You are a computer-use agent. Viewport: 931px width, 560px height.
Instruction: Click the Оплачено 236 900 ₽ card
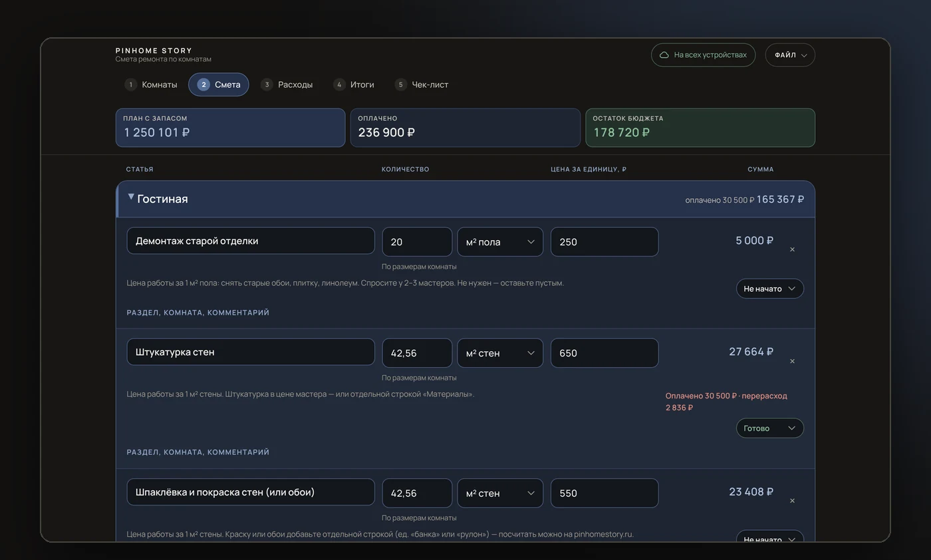coord(465,128)
